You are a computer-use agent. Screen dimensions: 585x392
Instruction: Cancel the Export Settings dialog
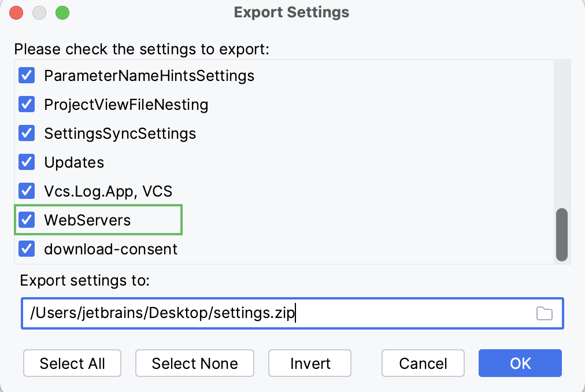click(423, 363)
